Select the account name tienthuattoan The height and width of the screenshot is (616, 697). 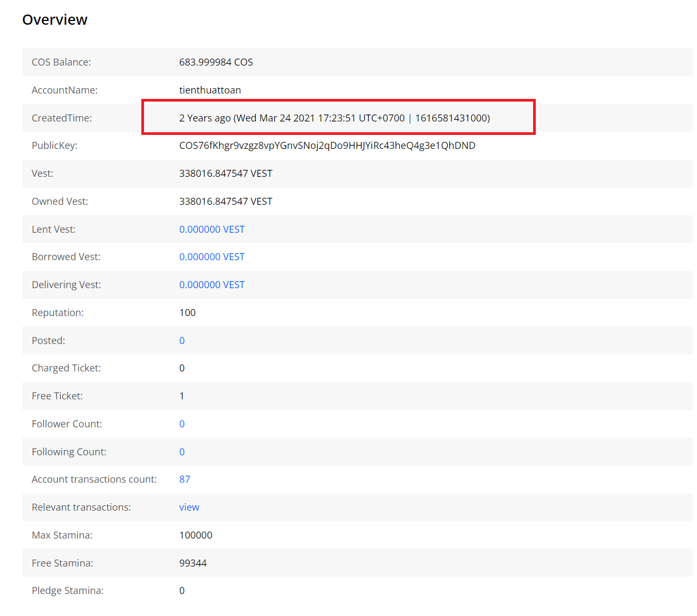point(210,90)
